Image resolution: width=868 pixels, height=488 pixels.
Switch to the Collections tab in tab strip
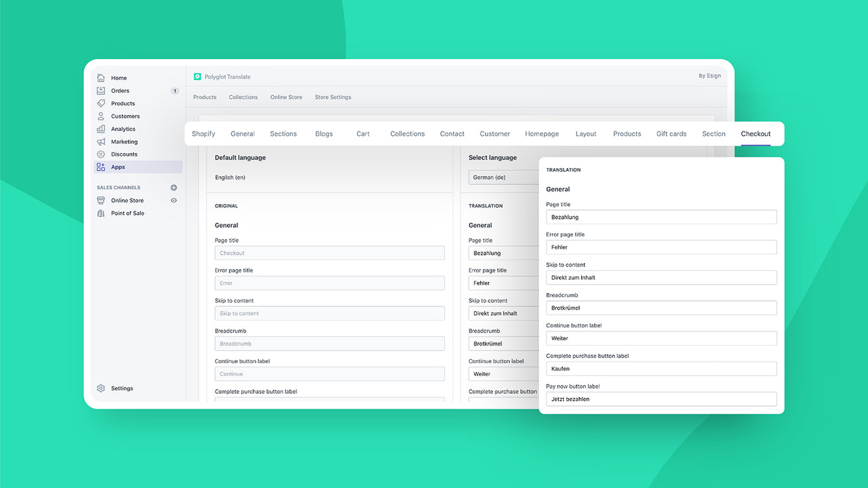[408, 134]
